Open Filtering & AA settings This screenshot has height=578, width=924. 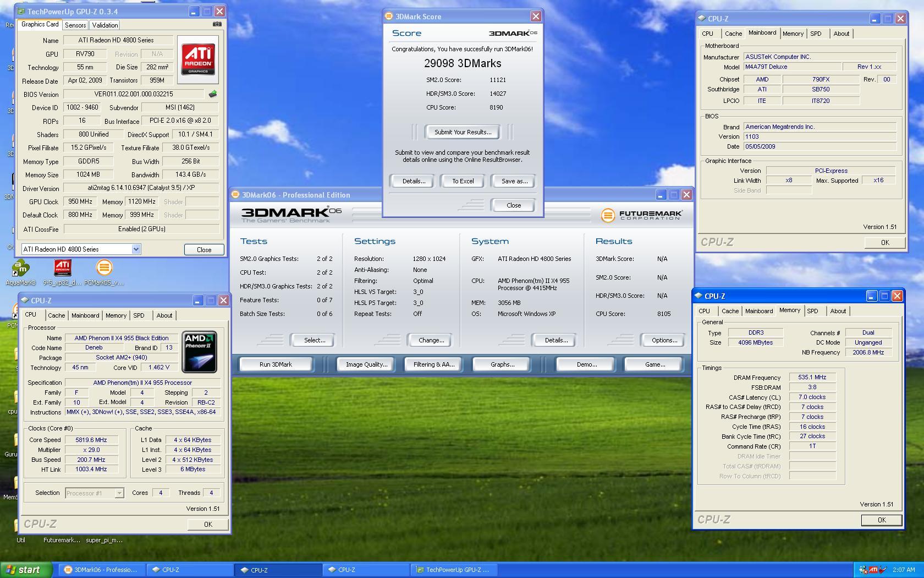click(x=434, y=364)
